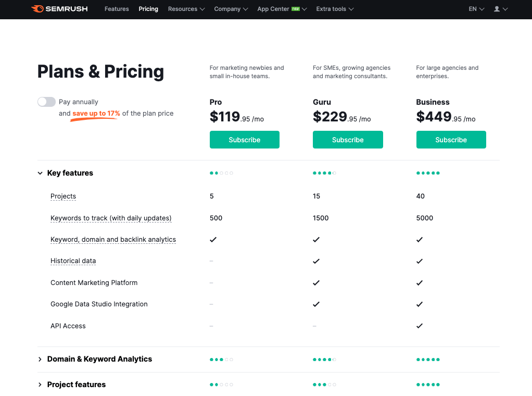Click 'Keywords to track (with daily updates)'
Viewport: 532px width, 396px height.
(111, 218)
